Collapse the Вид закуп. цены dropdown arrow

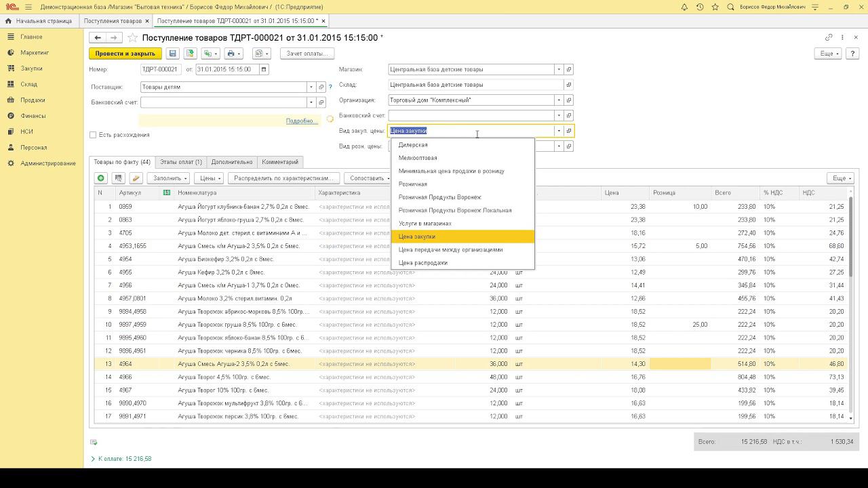tap(559, 131)
